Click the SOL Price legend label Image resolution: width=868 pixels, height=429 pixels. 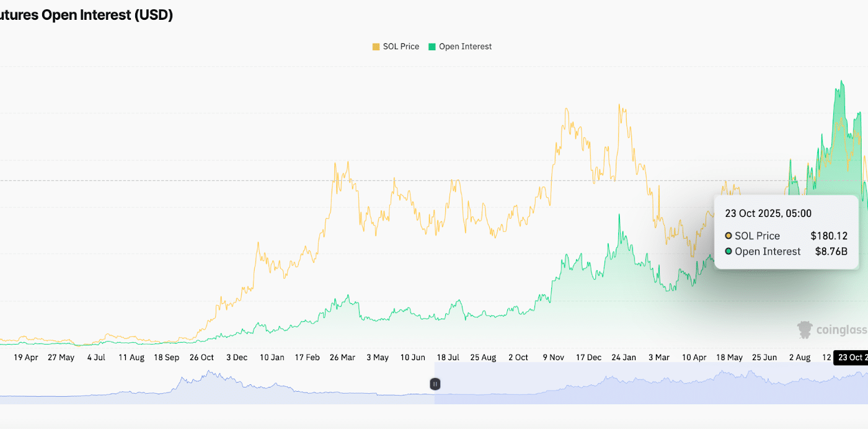click(401, 46)
